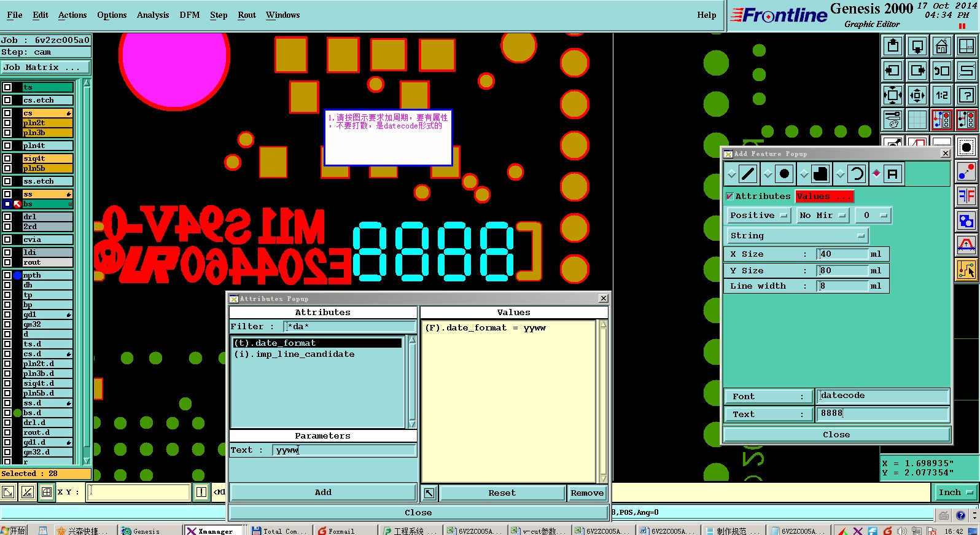Open the rotation angle 0 dropdown
This screenshot has width=980, height=535.
point(873,216)
